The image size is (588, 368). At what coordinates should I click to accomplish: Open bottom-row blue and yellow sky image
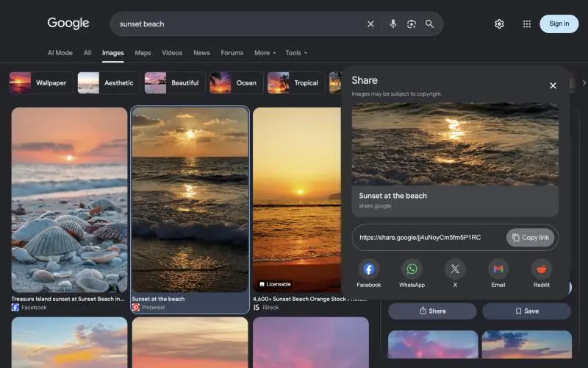(69, 342)
